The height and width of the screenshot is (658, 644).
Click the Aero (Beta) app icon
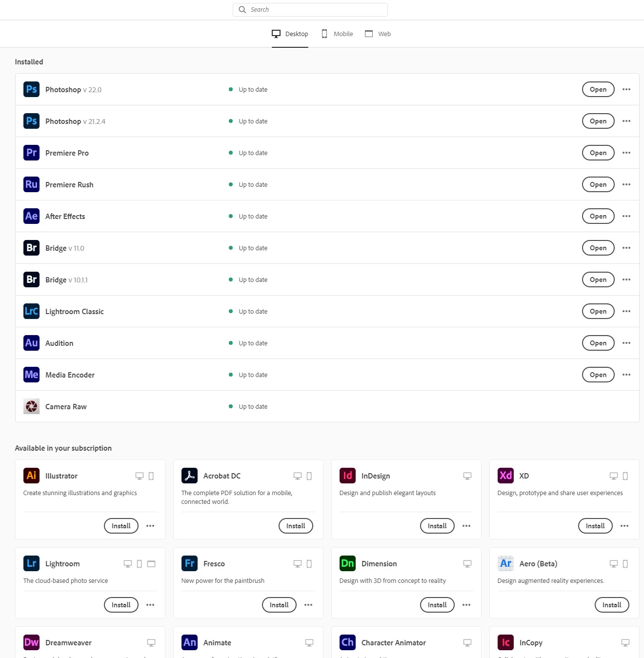tap(505, 563)
